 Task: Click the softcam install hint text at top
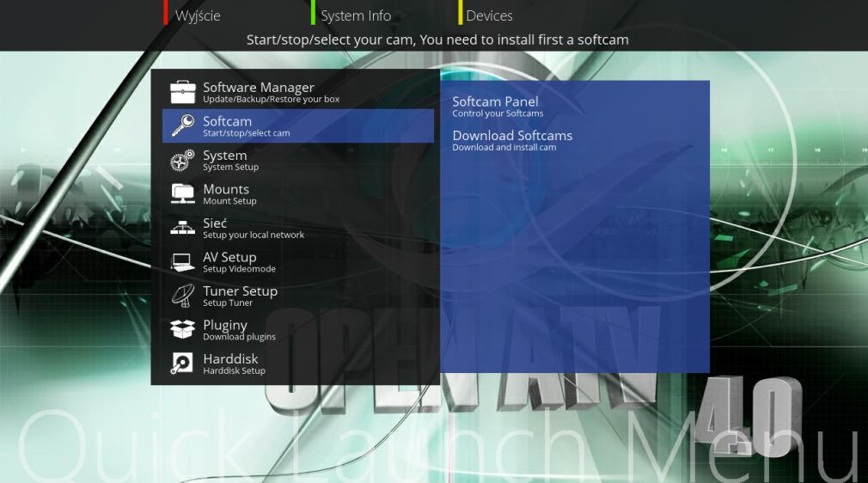[437, 40]
